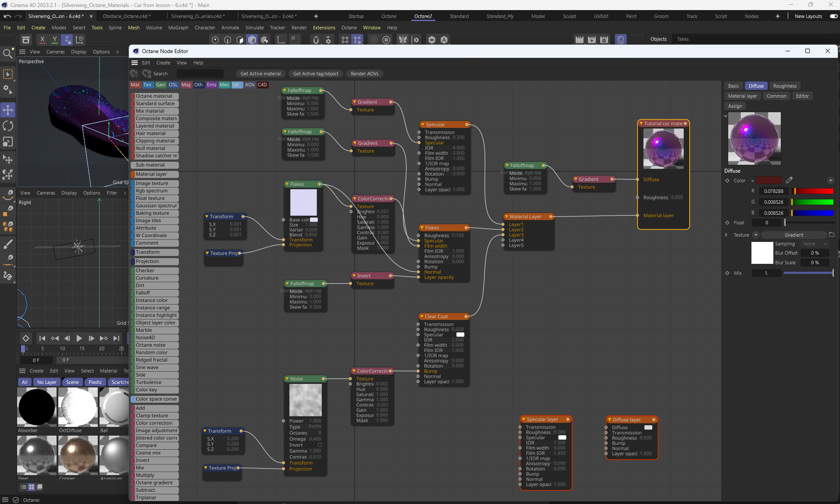The width and height of the screenshot is (840, 504).
Task: Switch material manager to list view
Action: (24, 487)
